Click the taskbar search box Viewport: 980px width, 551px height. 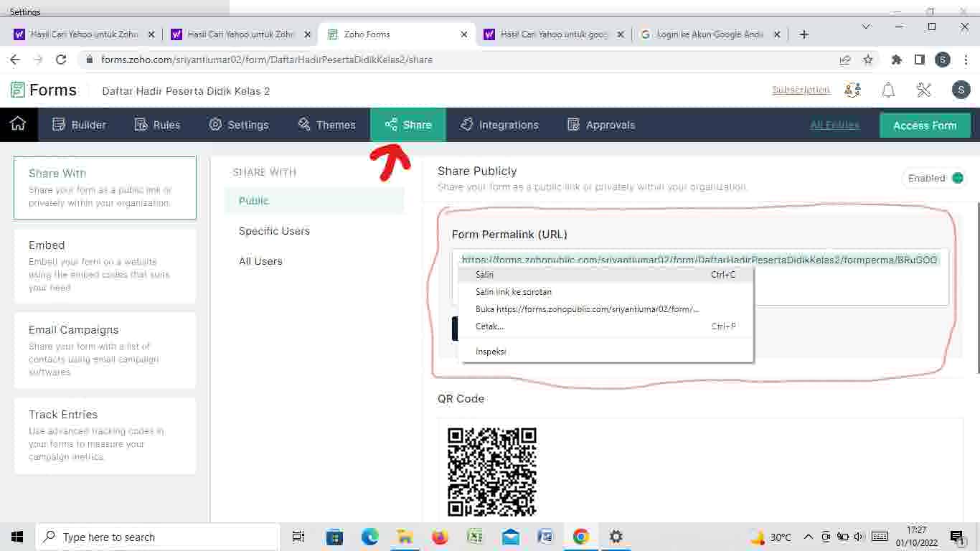click(157, 537)
